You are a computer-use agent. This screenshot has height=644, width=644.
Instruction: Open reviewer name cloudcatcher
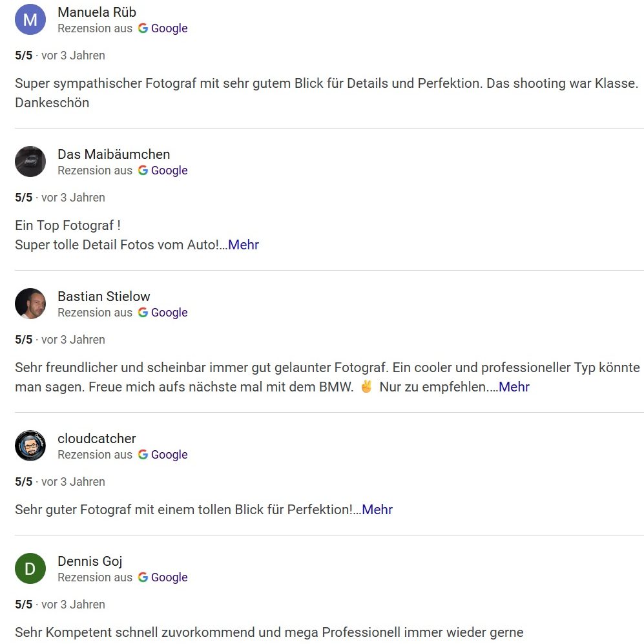click(x=97, y=439)
